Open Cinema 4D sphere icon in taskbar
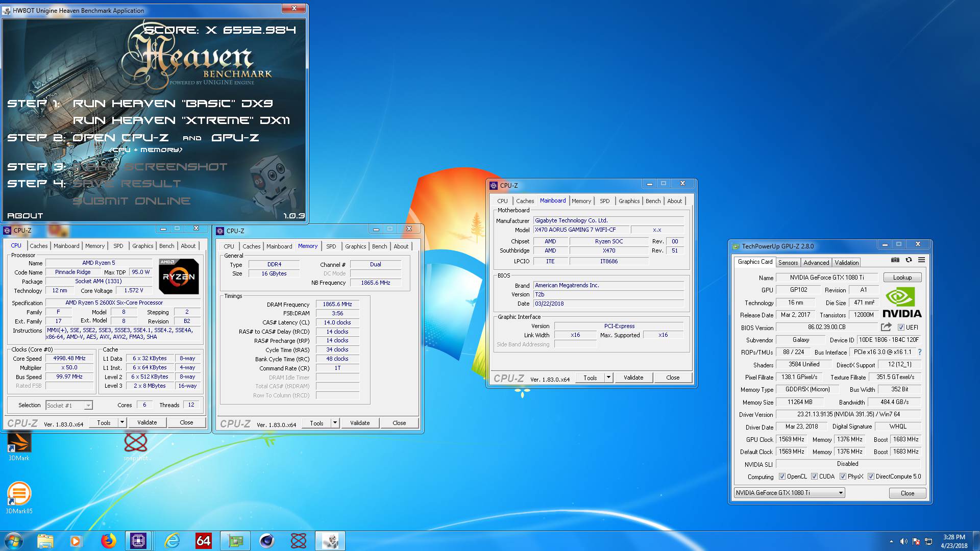980x551 pixels. [x=267, y=541]
